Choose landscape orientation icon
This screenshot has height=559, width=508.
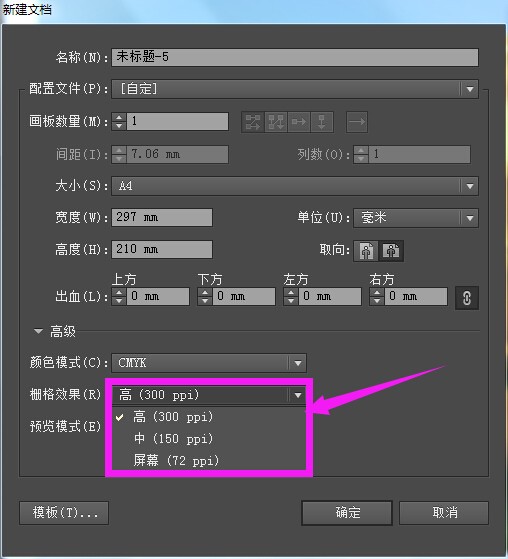pyautogui.click(x=391, y=251)
